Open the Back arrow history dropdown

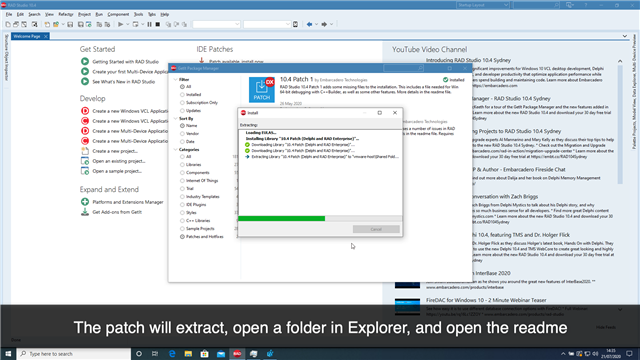click(x=316, y=24)
